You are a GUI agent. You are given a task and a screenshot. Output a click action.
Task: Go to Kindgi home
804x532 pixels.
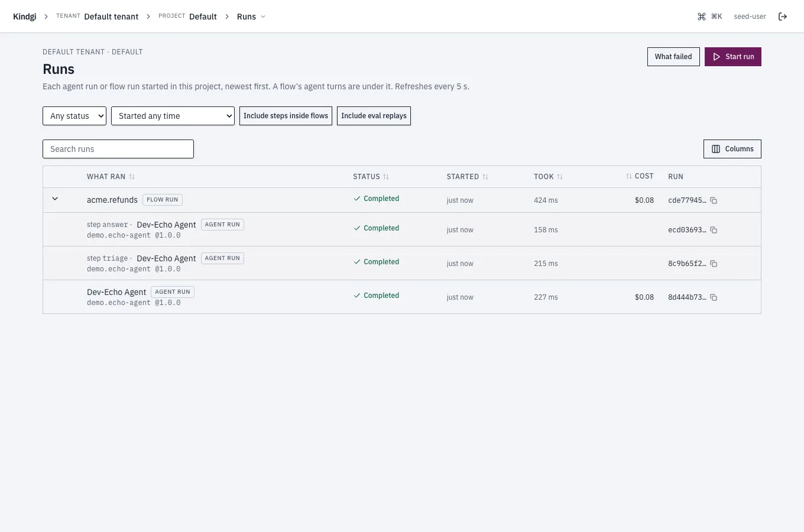click(x=25, y=17)
